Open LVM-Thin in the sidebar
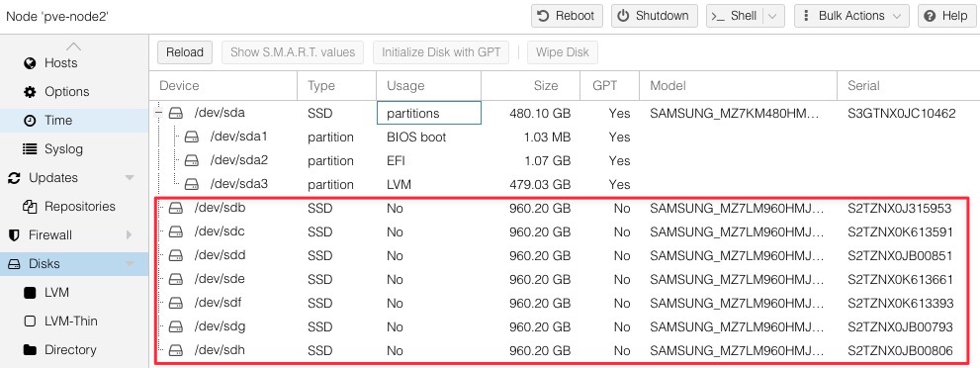Image resolution: width=980 pixels, height=368 pixels. pos(70,322)
